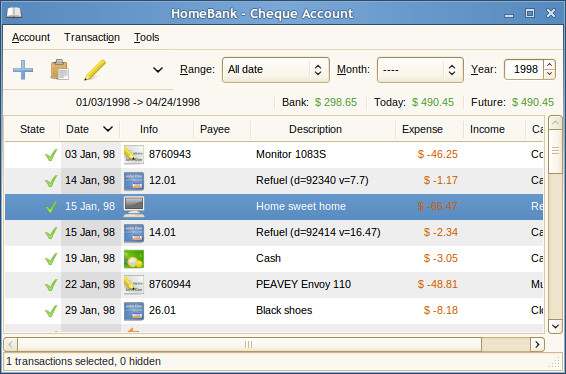The height and width of the screenshot is (374, 566).
Task: Click the card icon on 26.01 row
Action: tap(134, 310)
